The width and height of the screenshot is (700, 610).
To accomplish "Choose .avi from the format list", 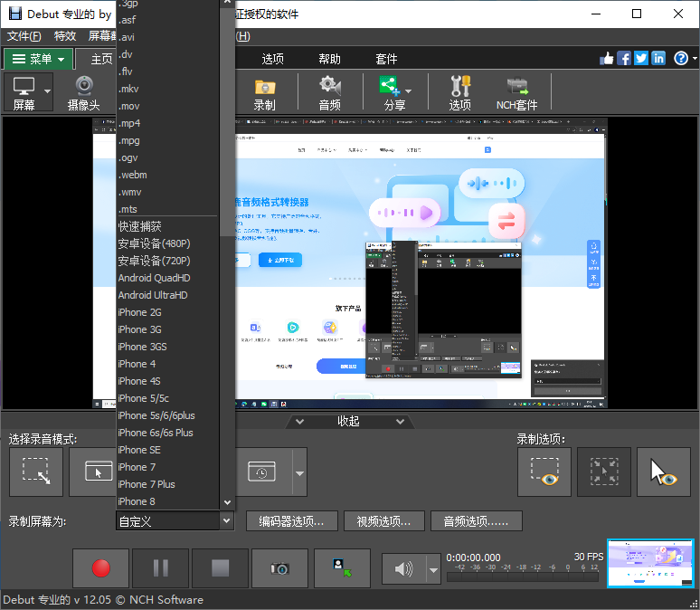I will point(168,37).
